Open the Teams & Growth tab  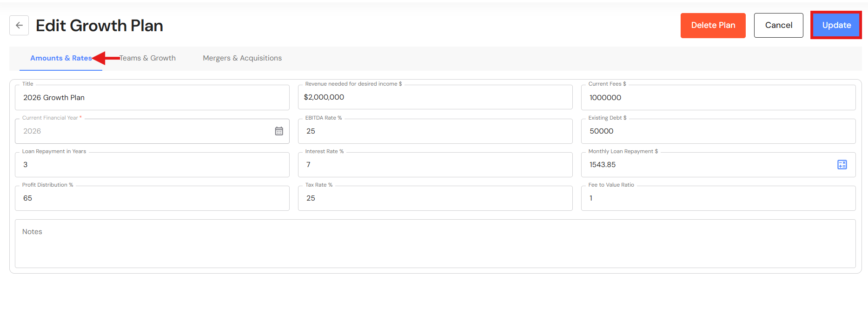tap(148, 58)
